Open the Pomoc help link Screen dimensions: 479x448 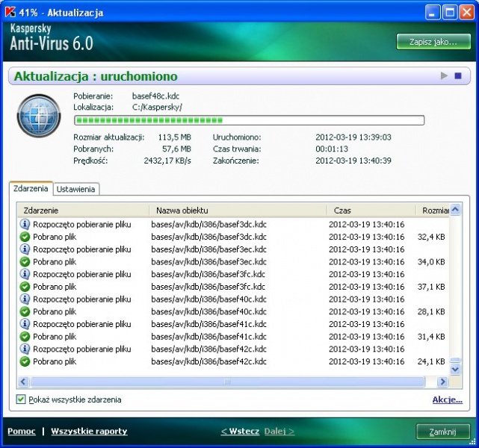pos(21,431)
